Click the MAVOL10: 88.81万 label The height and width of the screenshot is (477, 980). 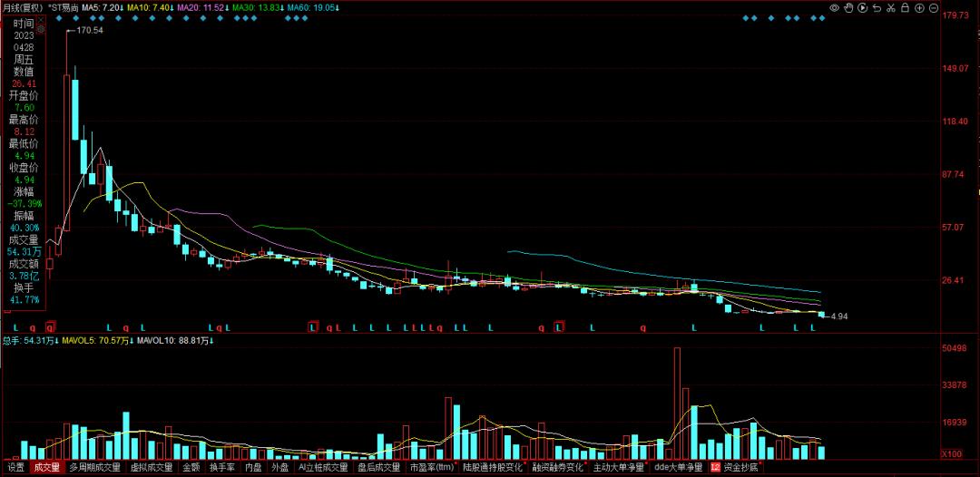pos(176,341)
